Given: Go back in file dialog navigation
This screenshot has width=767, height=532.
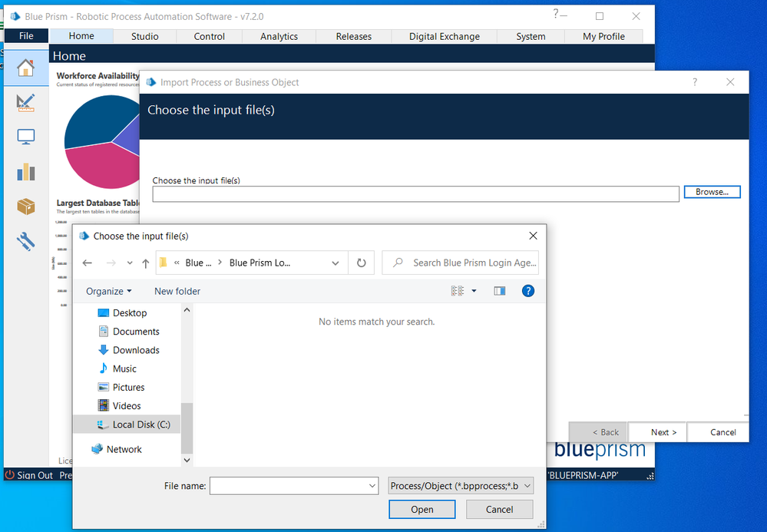Looking at the screenshot, I should click(88, 263).
